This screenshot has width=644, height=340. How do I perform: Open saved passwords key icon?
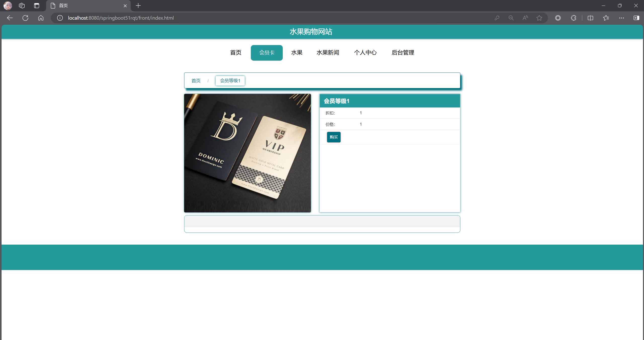pos(497,18)
